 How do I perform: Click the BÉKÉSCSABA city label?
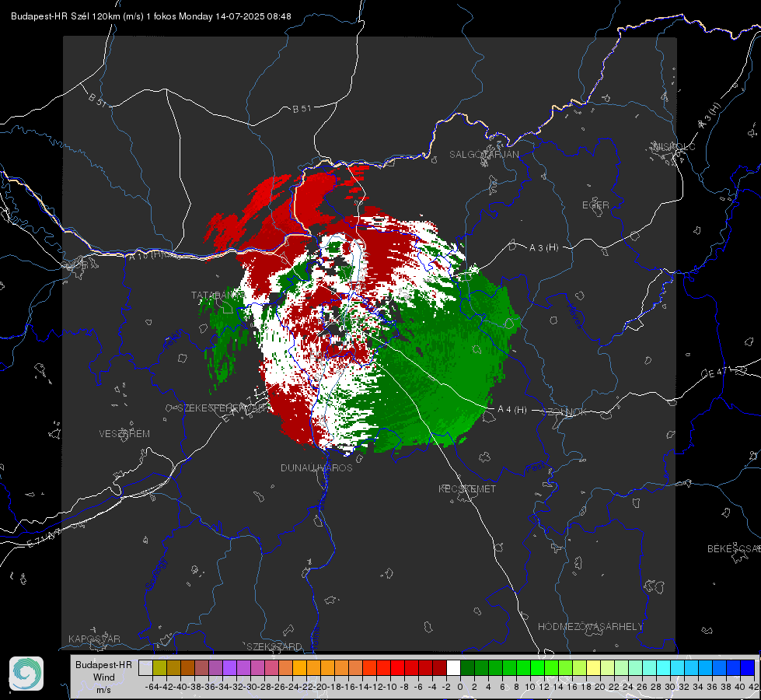point(734,548)
